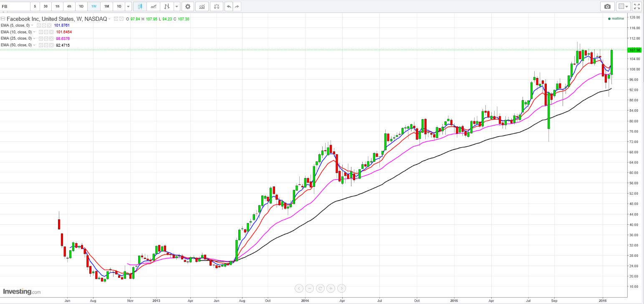Collapse the legend using the minus box
The width and height of the screenshot is (644, 304).
[3, 19]
